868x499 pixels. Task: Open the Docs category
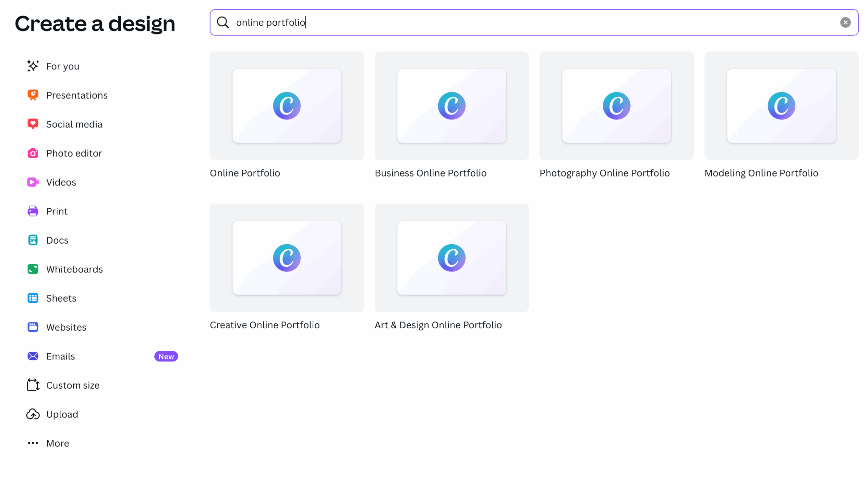coord(57,240)
